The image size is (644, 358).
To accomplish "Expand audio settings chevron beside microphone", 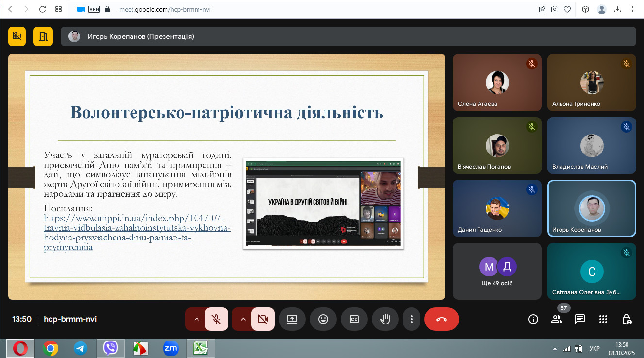I will (x=197, y=319).
